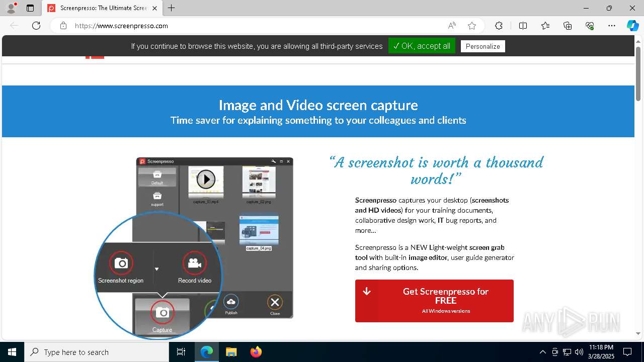Activate the Read aloud icon
Image resolution: width=644 pixels, height=362 pixels.
tap(452, 26)
